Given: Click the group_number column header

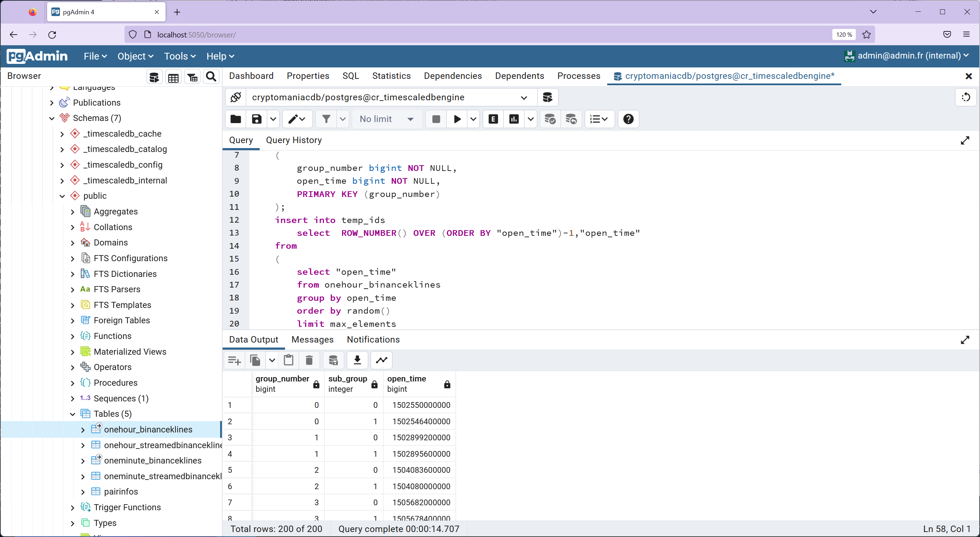Looking at the screenshot, I should 288,384.
